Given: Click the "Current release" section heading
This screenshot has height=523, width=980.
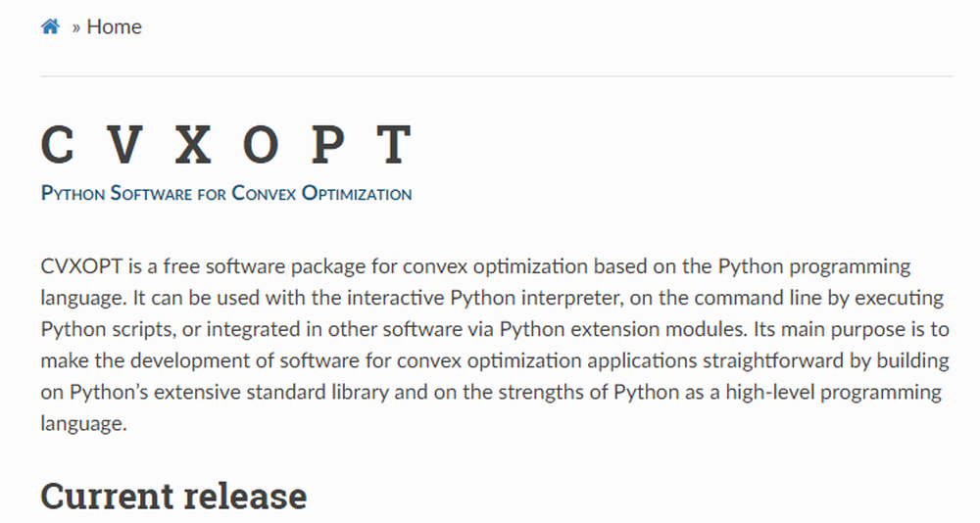Looking at the screenshot, I should [x=173, y=496].
